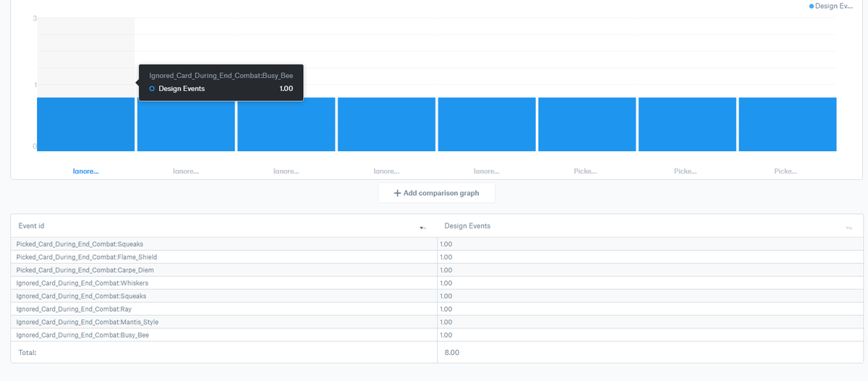
Task: Click the Design Events column header
Action: click(467, 226)
